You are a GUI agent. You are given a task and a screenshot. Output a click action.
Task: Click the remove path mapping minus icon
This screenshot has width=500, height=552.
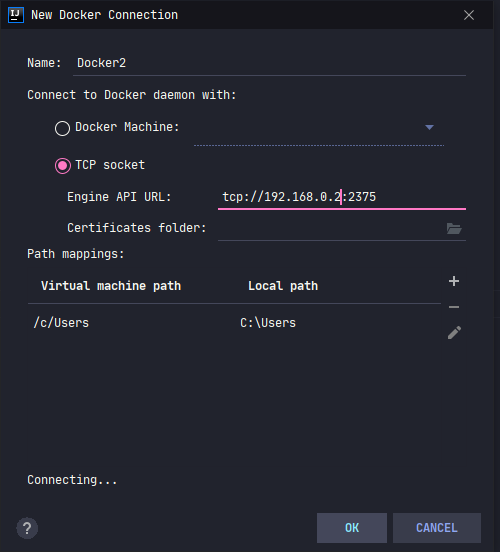pyautogui.click(x=454, y=307)
